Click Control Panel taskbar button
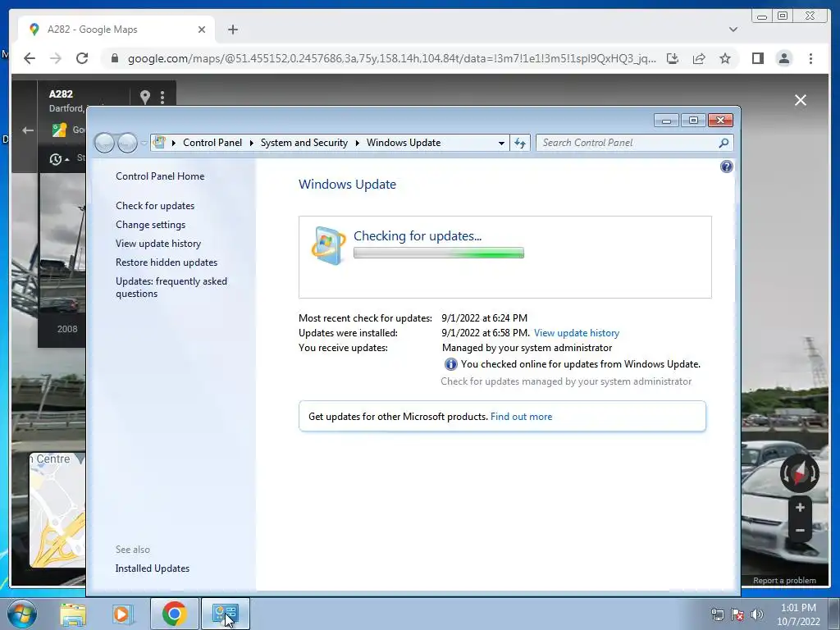The height and width of the screenshot is (630, 840). 226,614
